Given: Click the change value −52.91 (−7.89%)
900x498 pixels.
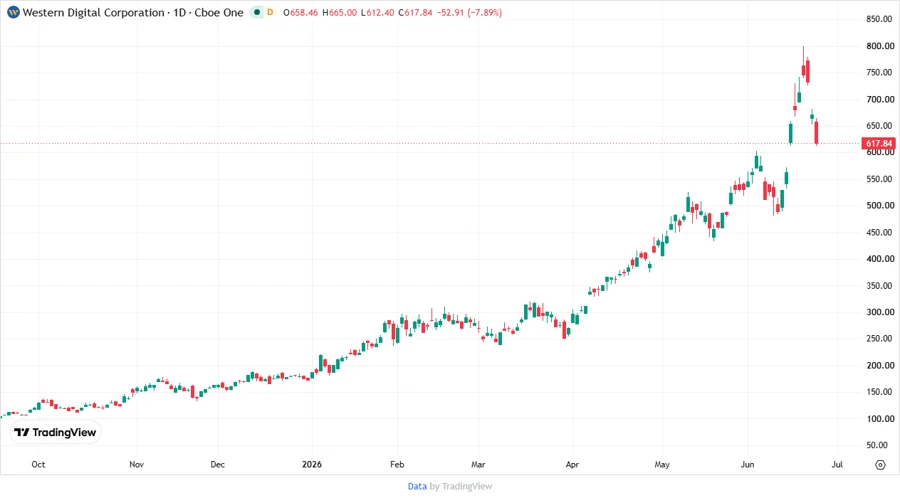Looking at the screenshot, I should tap(470, 12).
